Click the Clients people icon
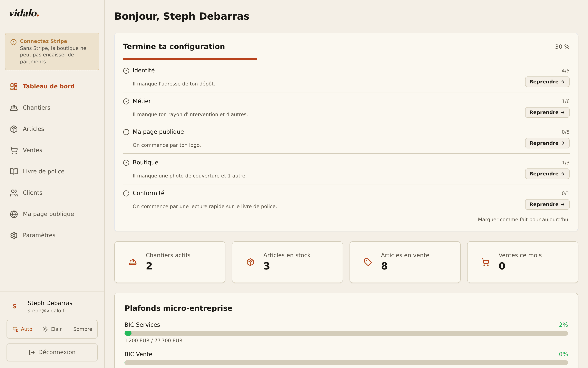 coord(14,193)
